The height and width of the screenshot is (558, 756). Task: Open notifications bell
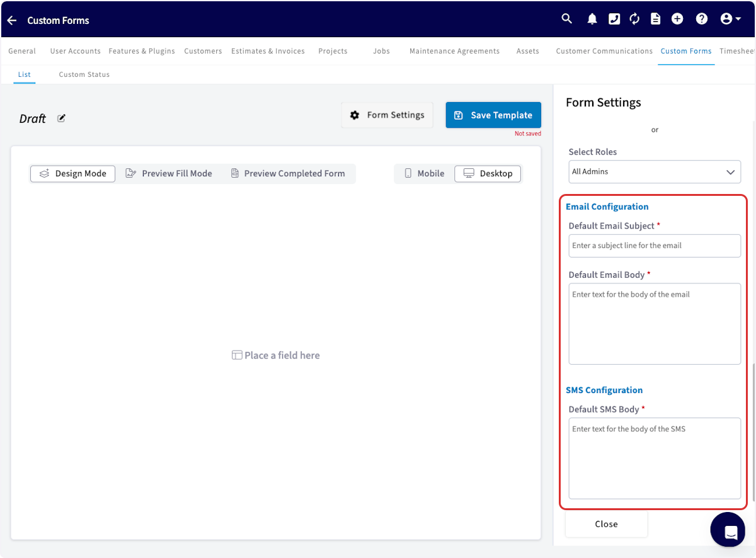click(592, 20)
